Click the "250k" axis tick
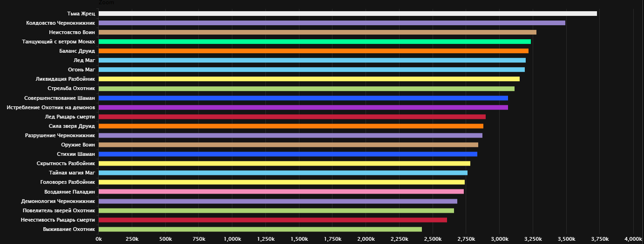The image size is (644, 244). click(x=132, y=239)
